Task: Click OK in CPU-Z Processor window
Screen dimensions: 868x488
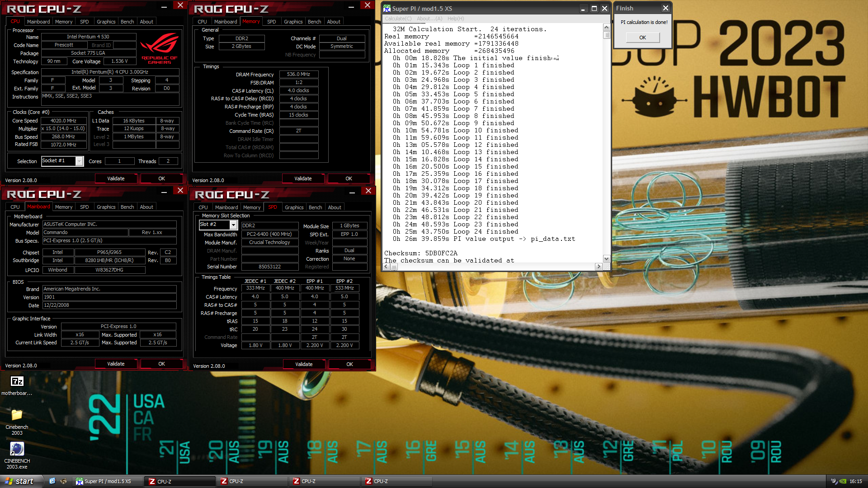Action: 161,178
